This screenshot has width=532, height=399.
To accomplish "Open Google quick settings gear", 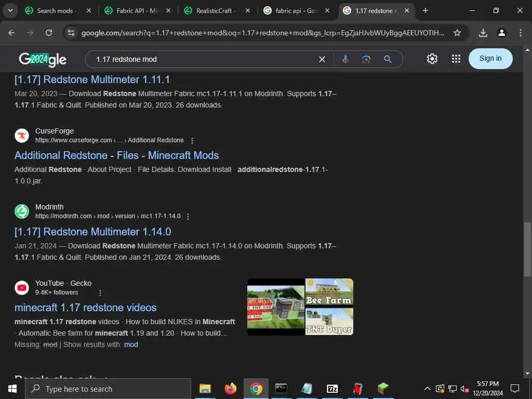I will pos(432,59).
